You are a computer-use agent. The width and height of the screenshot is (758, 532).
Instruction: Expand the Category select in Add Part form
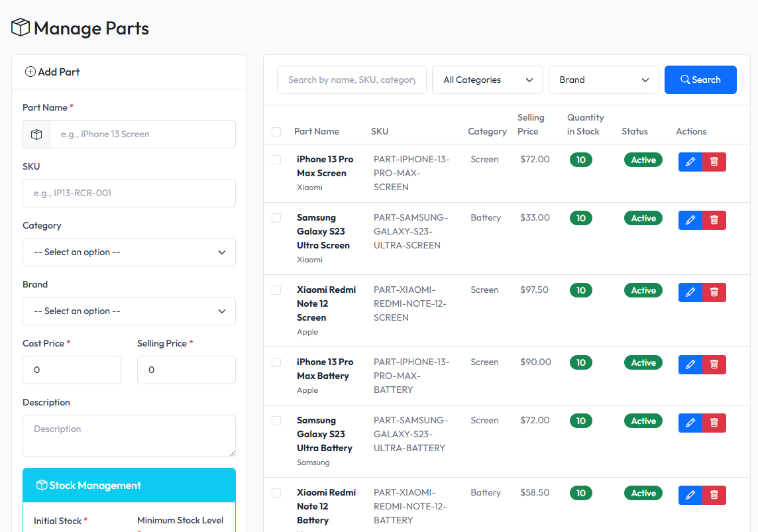(x=129, y=252)
